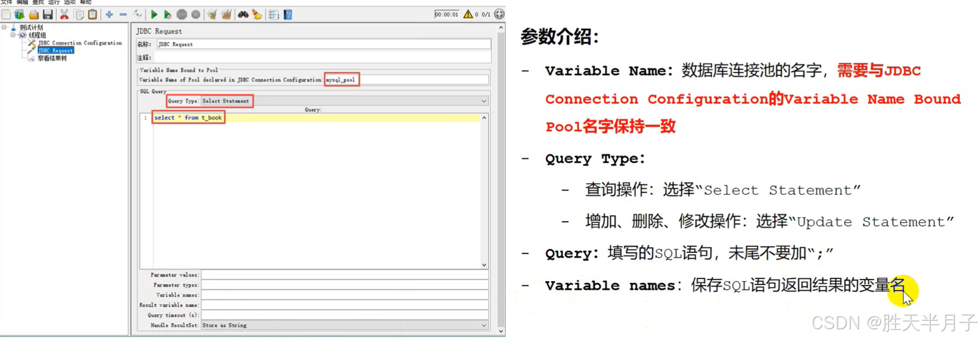Collapse the 线程组 tree node
Image resolution: width=980 pixels, height=340 pixels.
coord(13,35)
